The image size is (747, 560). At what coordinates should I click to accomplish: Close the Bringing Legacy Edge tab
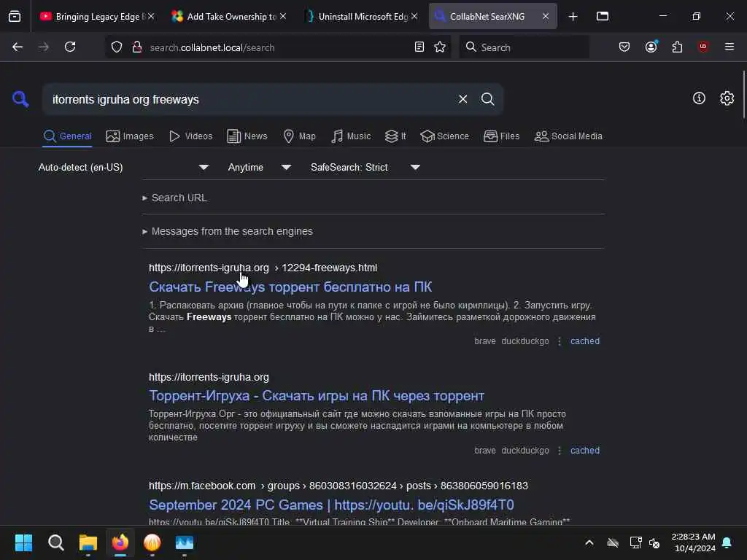pos(150,16)
